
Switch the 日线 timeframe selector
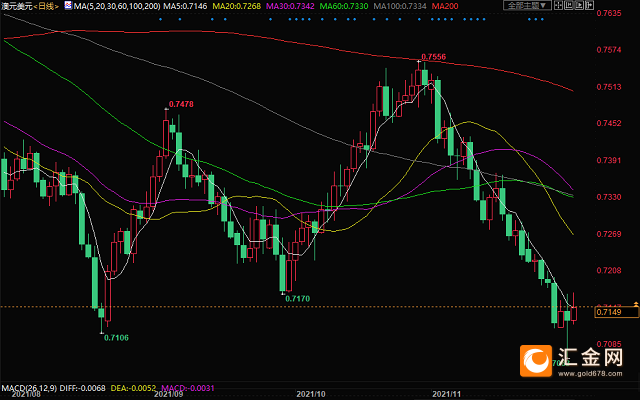click(46, 6)
